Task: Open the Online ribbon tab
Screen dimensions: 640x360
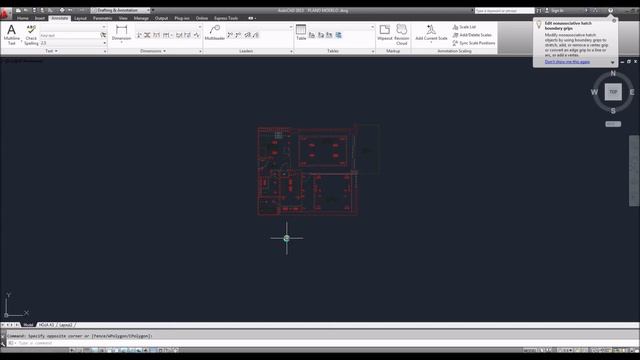Action: click(x=202, y=18)
